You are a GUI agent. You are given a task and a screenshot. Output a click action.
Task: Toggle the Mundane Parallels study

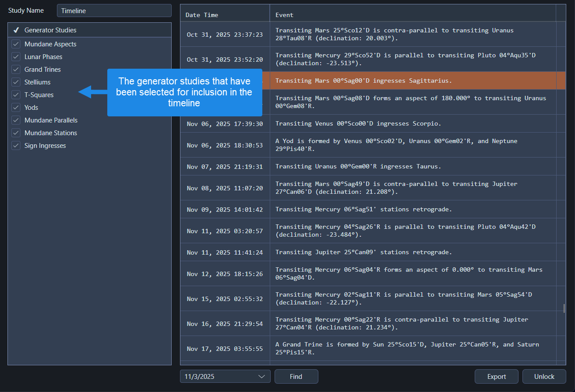(x=16, y=120)
